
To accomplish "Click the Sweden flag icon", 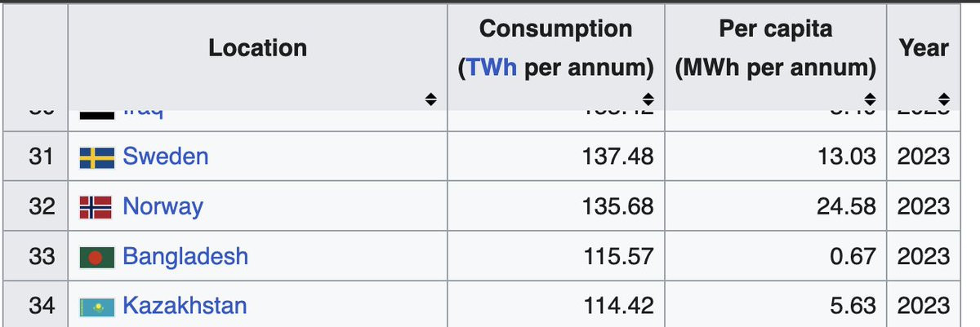I will pos(96,157).
